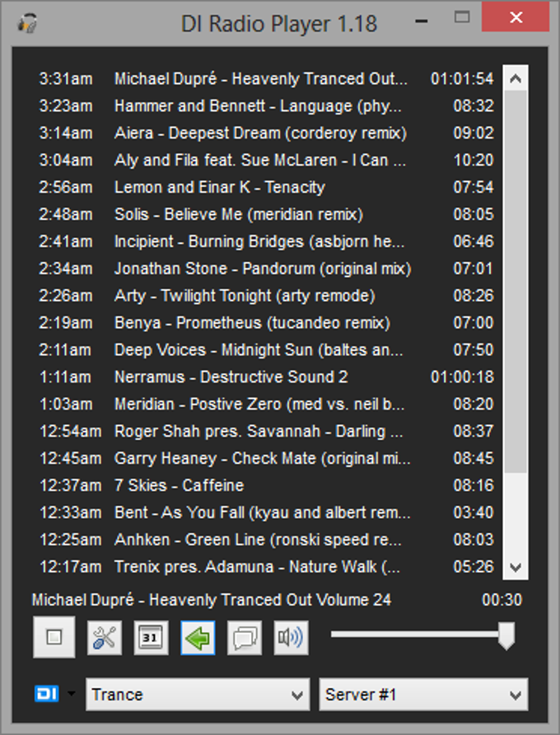Image resolution: width=560 pixels, height=735 pixels.
Task: Click the playlist scroll up arrow
Action: [x=516, y=78]
